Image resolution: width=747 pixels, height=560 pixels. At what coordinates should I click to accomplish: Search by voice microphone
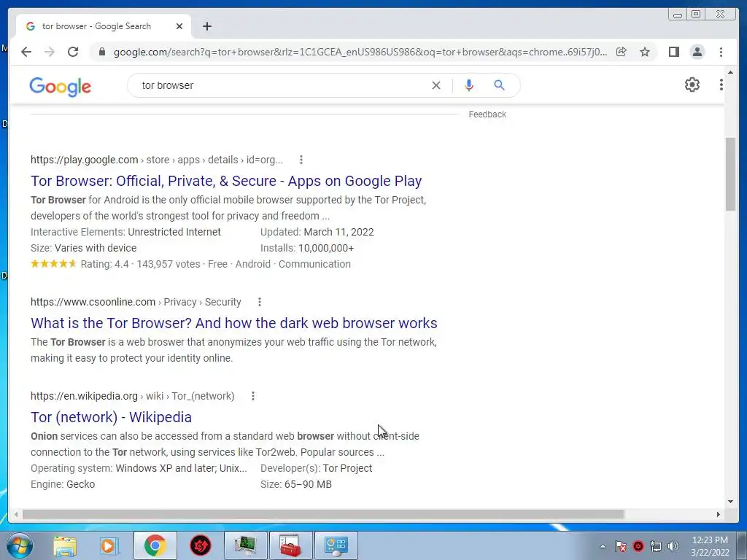coord(469,85)
